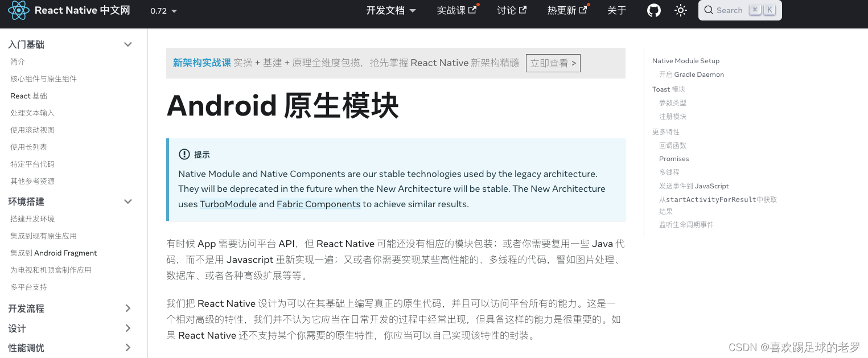Collapse the 入门基础 sidebar section

point(71,44)
